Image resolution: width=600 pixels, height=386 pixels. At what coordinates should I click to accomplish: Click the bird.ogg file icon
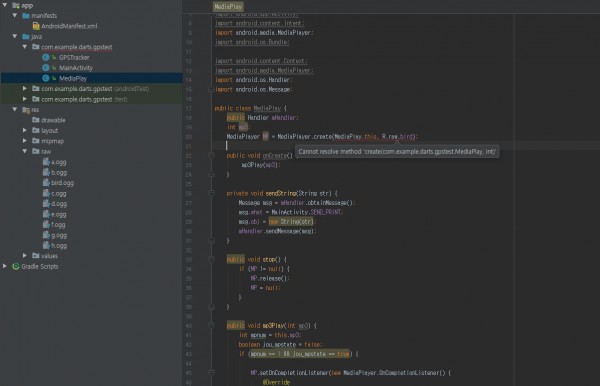click(46, 182)
